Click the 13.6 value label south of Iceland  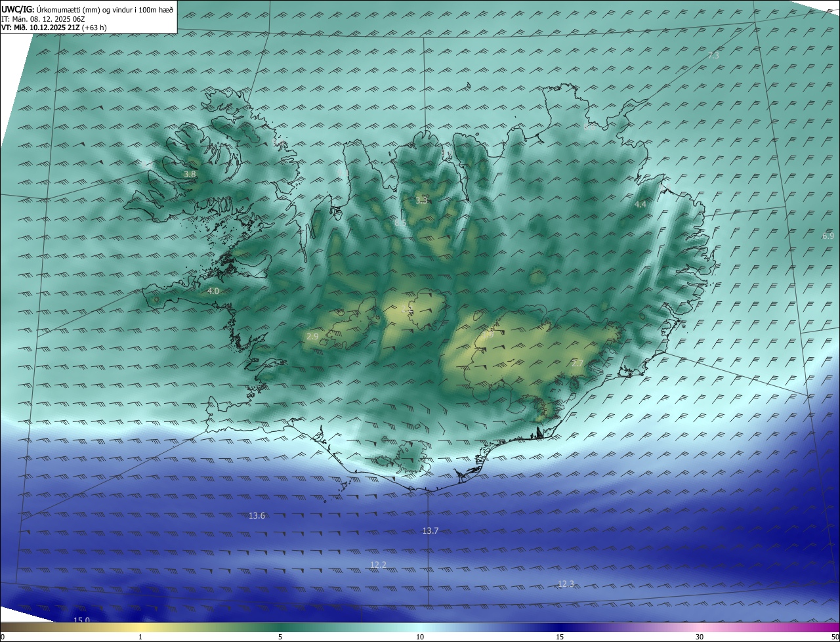coord(257,516)
